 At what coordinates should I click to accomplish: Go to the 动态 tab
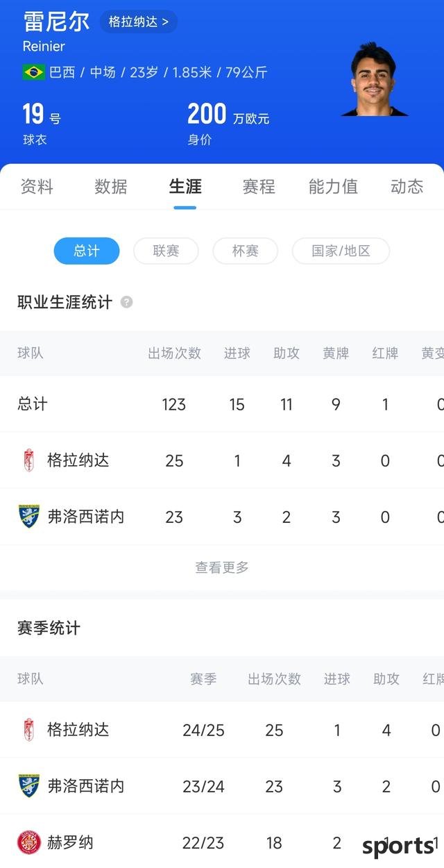point(407,186)
